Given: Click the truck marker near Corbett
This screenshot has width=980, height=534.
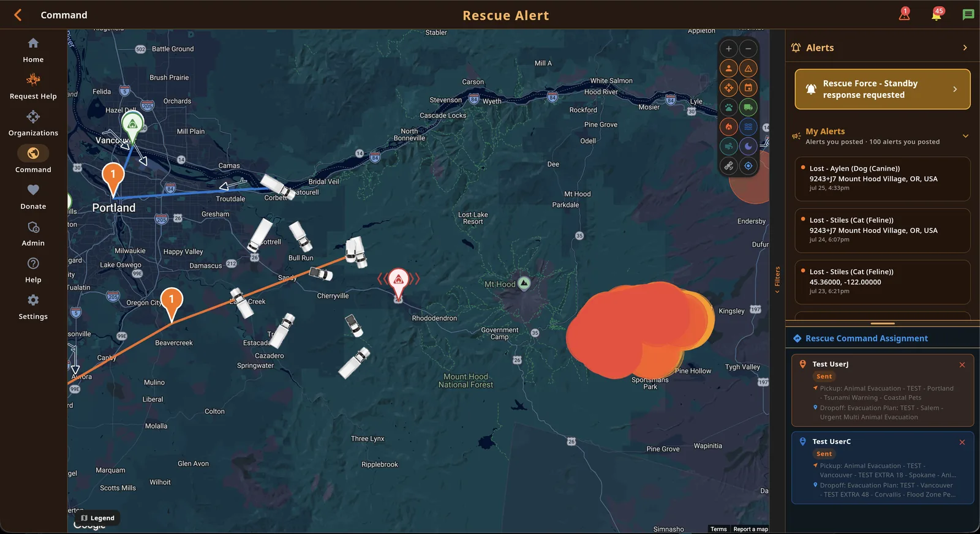Looking at the screenshot, I should coord(277,186).
